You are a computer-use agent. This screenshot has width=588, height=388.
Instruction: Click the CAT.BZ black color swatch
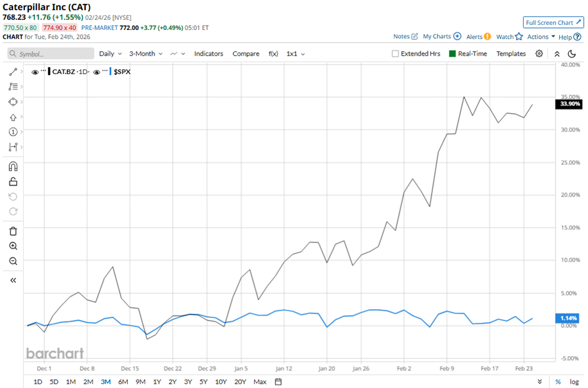pyautogui.click(x=49, y=71)
